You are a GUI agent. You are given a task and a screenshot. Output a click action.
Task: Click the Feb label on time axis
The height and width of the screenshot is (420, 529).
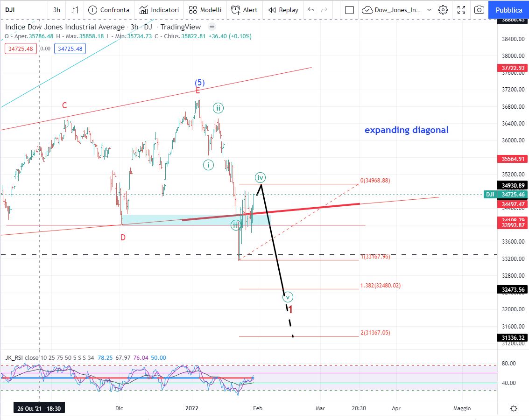(258, 408)
